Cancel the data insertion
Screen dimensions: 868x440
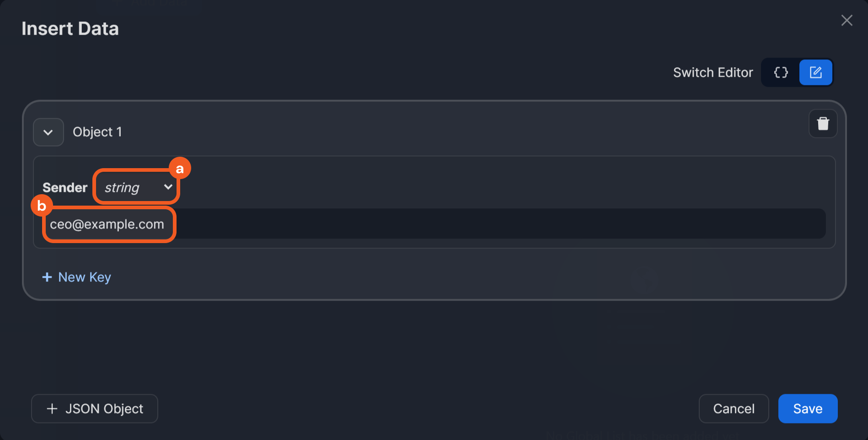click(734, 408)
